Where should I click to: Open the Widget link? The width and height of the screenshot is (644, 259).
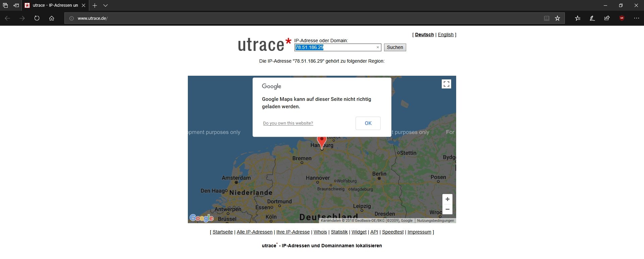(359, 232)
